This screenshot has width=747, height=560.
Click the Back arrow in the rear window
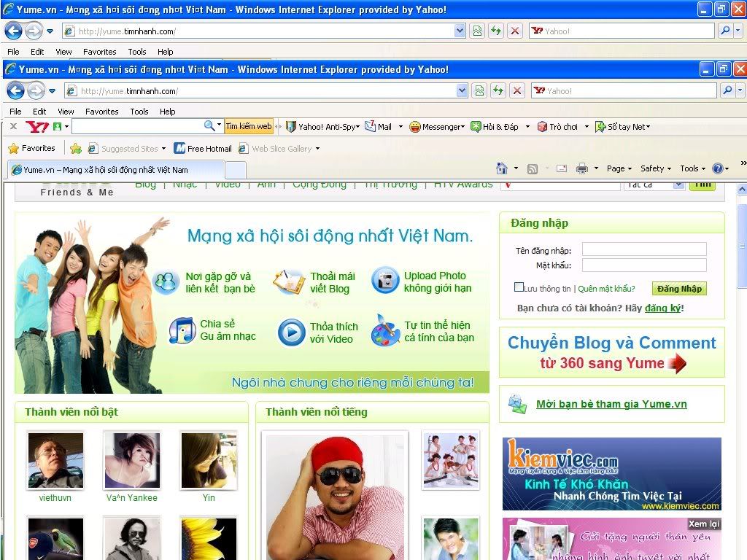(x=13, y=31)
